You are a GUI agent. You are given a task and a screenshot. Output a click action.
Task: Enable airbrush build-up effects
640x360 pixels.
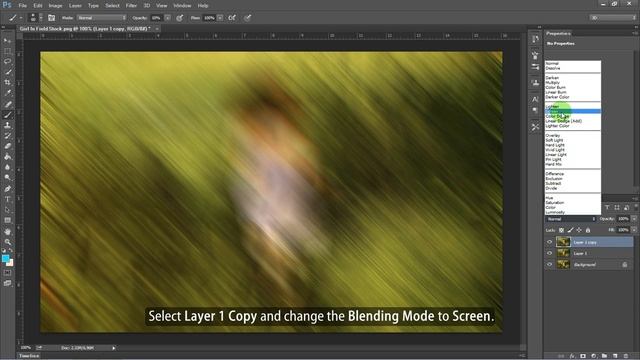click(x=232, y=18)
